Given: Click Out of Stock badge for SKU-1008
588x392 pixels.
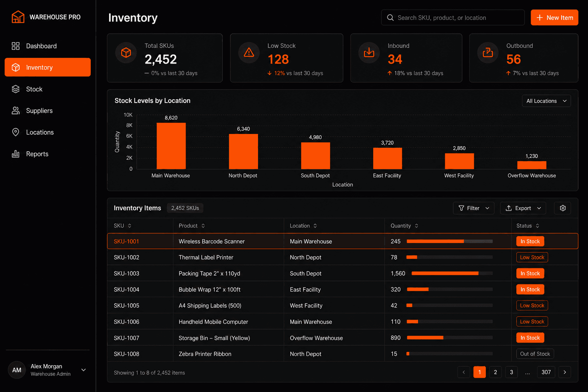Looking at the screenshot, I should pyautogui.click(x=535, y=354).
